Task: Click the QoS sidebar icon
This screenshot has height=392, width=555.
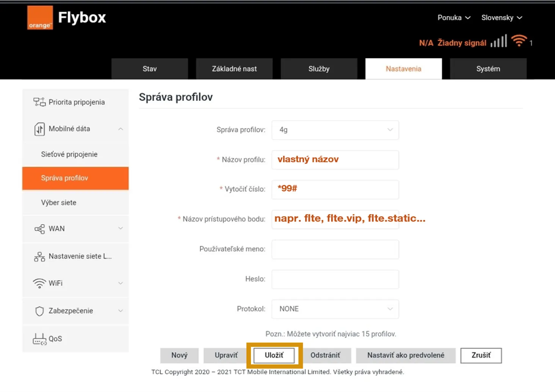Action: click(39, 339)
